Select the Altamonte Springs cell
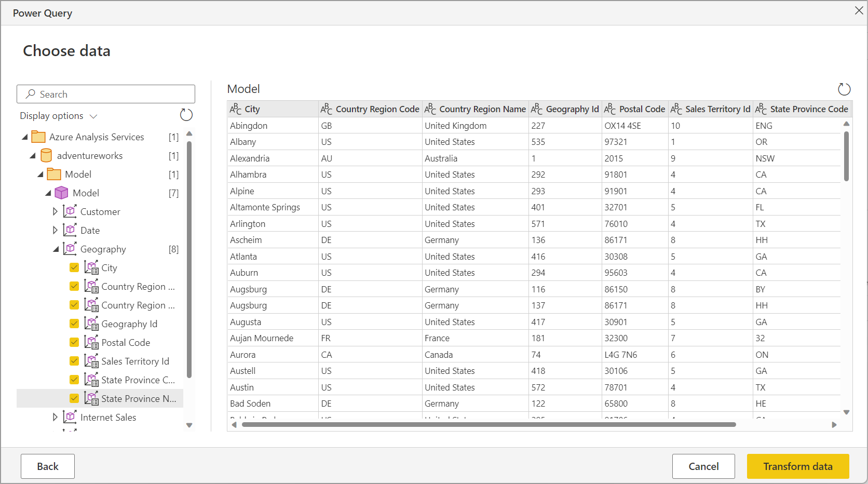The height and width of the screenshot is (484, 868). pyautogui.click(x=273, y=207)
